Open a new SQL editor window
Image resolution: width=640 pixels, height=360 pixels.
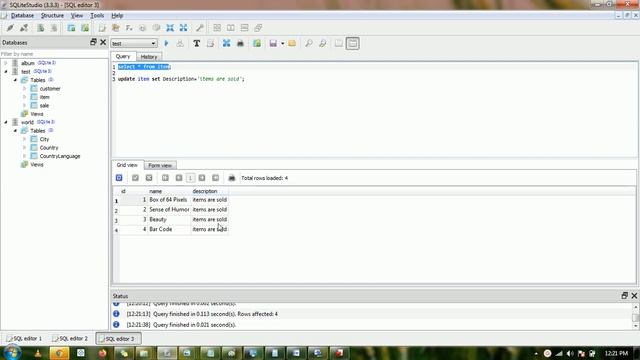click(102, 28)
